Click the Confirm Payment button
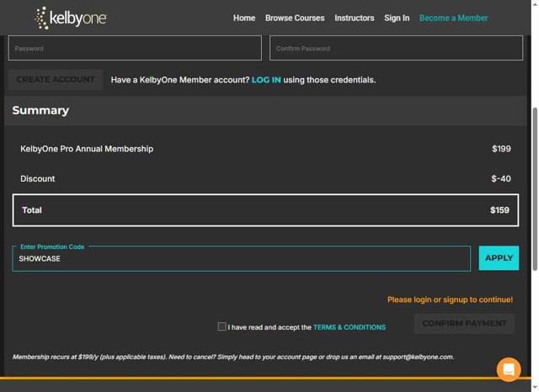539x392 pixels. [x=464, y=323]
